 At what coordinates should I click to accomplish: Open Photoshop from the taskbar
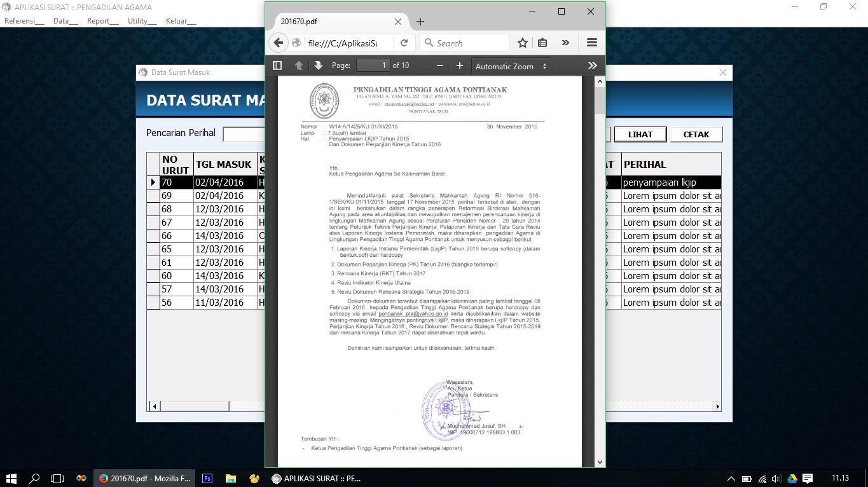[x=207, y=477]
